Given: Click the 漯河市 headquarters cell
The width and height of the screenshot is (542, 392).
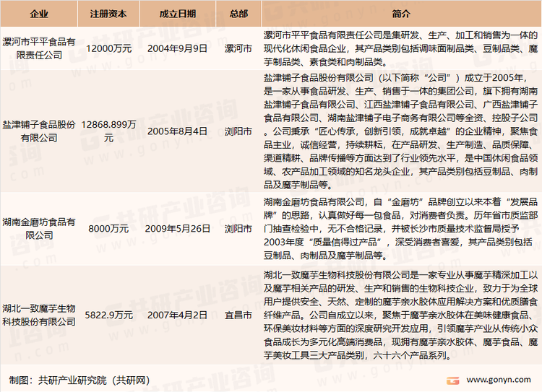Looking at the screenshot, I should click(238, 48).
